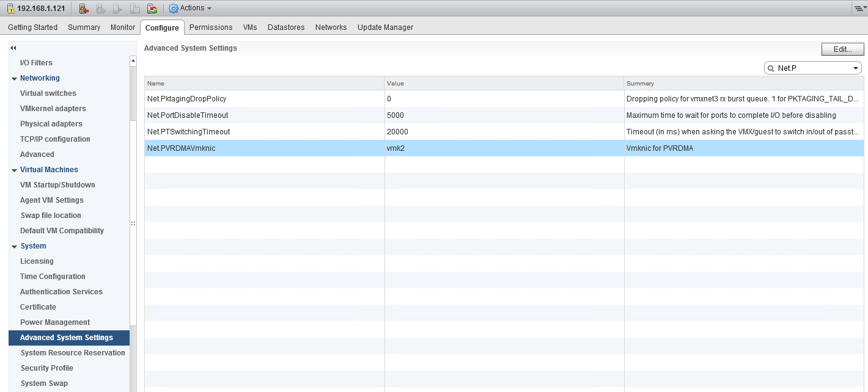The height and width of the screenshot is (392, 868).
Task: Go to the Networks tab
Action: pos(331,27)
